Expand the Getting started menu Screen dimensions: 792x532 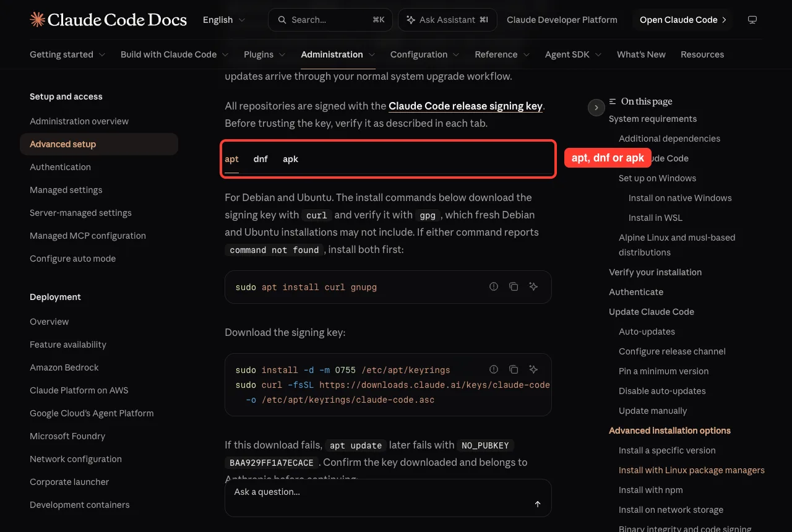click(67, 54)
